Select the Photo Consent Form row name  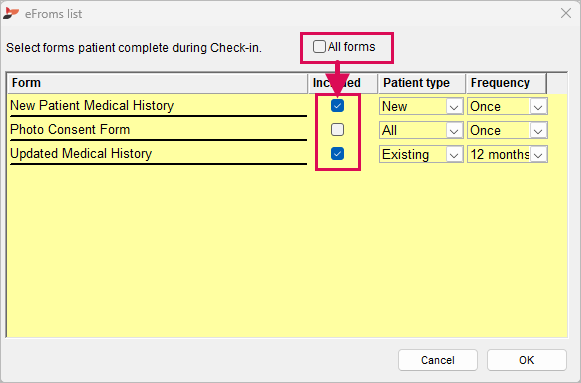(70, 130)
